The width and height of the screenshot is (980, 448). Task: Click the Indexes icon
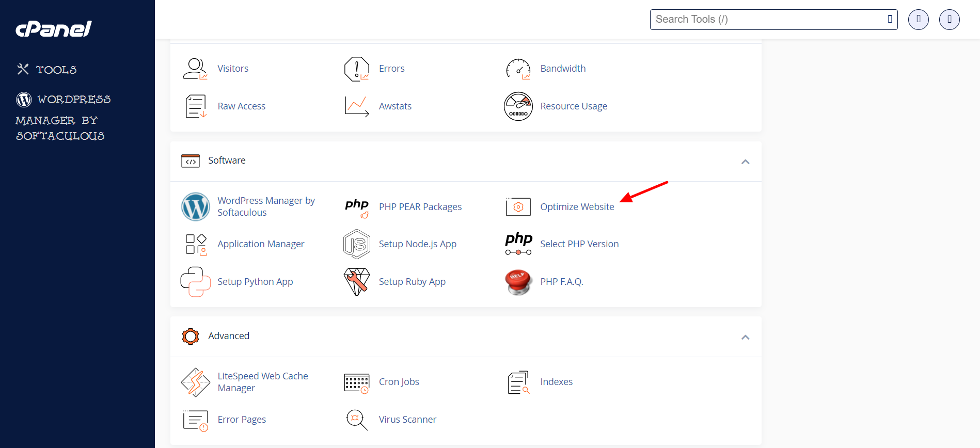pyautogui.click(x=518, y=382)
